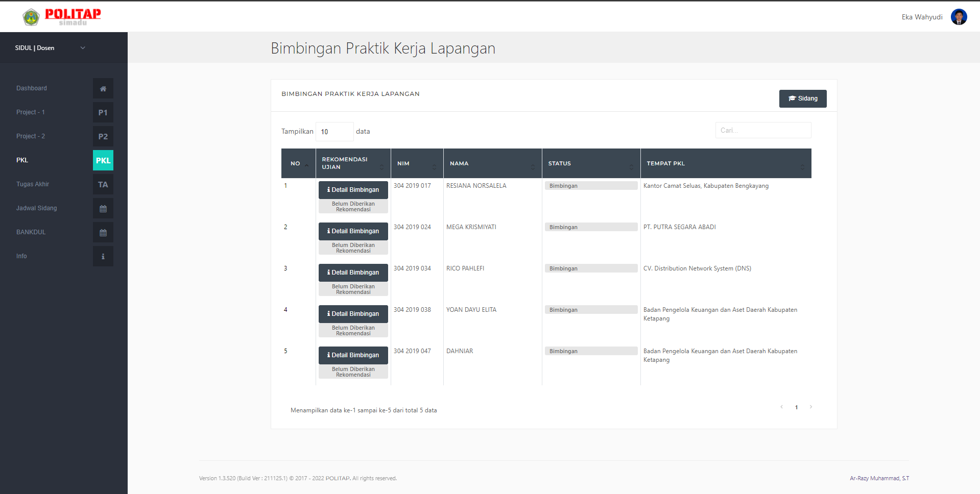Screen dimensions: 980x494
Task: Click the Sidang button
Action: pyautogui.click(x=802, y=98)
